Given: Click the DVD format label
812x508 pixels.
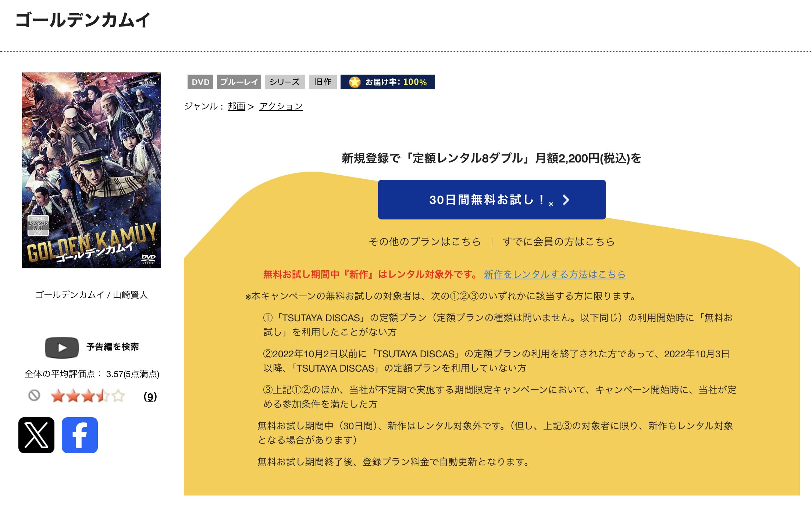Looking at the screenshot, I should (x=200, y=82).
